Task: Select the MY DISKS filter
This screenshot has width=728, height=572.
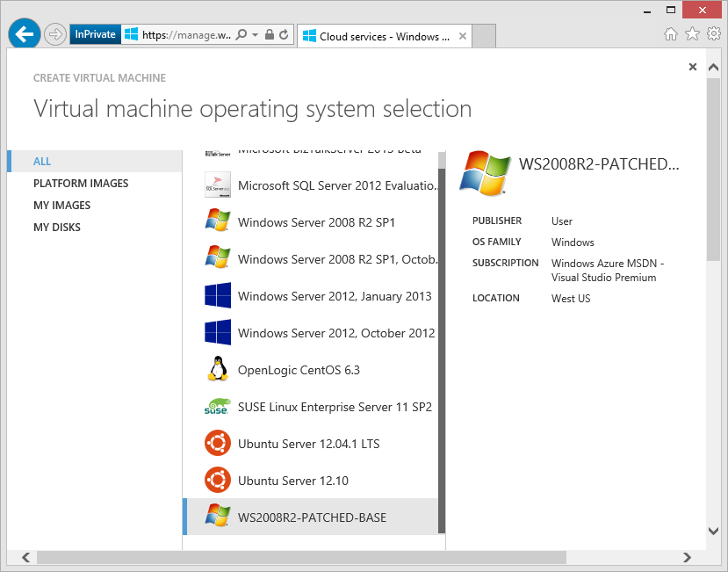Action: click(x=57, y=228)
